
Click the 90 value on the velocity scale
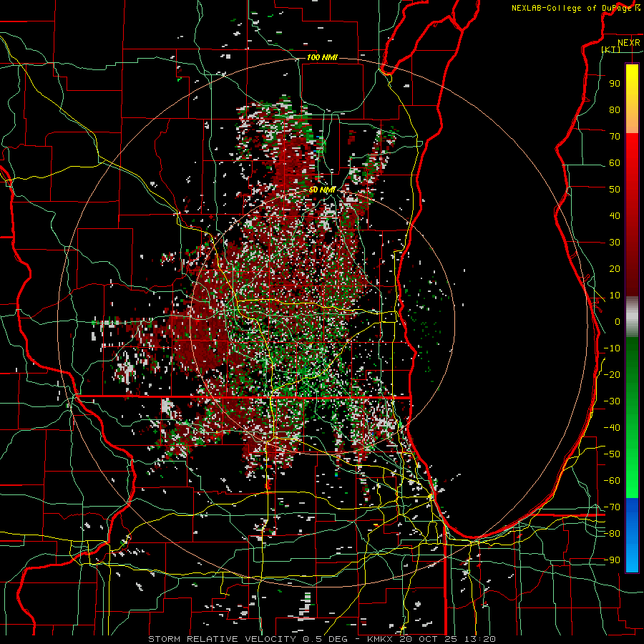(615, 84)
